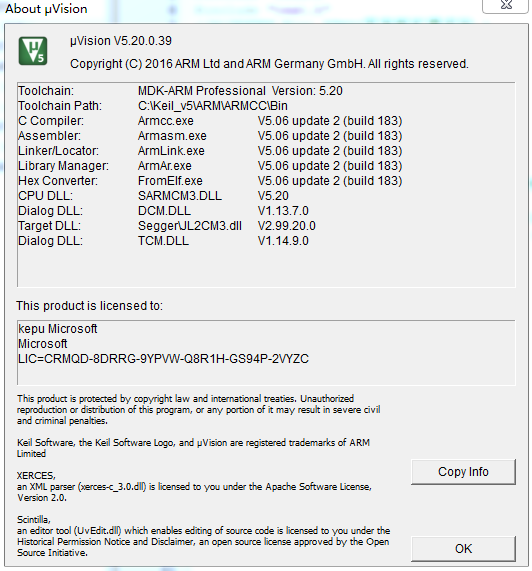Viewport: 532px width, 571px height.
Task: Click the kepu Microsoft licensee name
Action: 58,329
